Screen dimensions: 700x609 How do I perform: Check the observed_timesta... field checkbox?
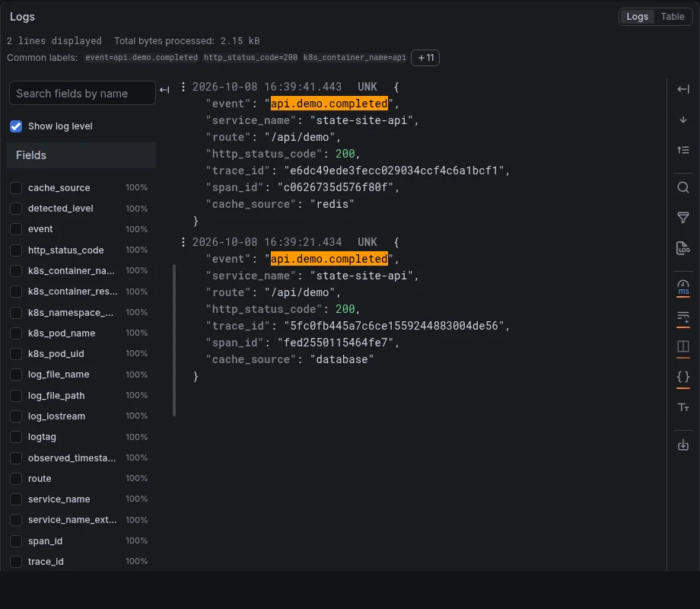[16, 458]
